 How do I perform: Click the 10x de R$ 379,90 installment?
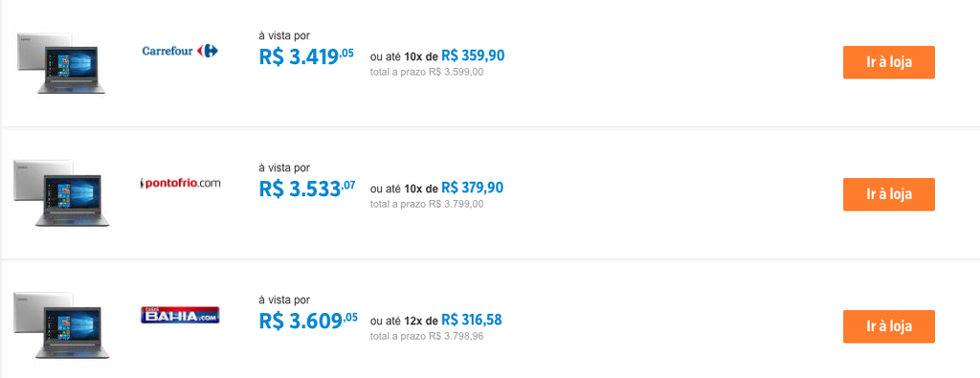click(x=455, y=188)
